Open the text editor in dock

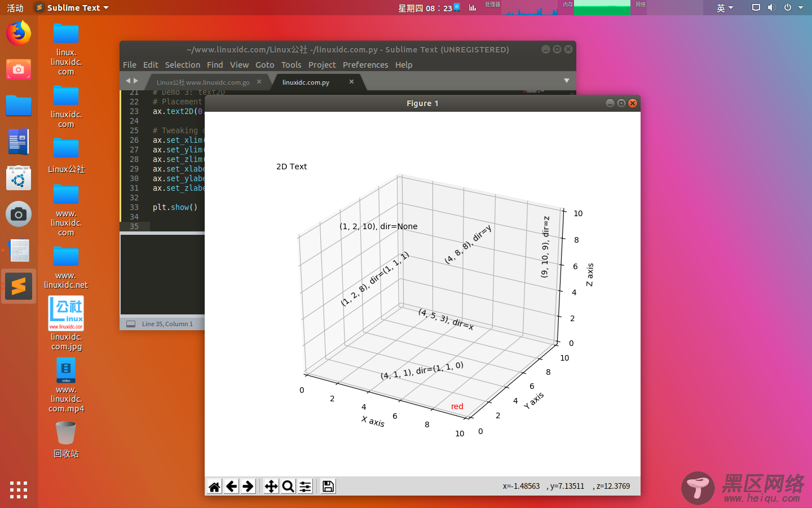19,250
